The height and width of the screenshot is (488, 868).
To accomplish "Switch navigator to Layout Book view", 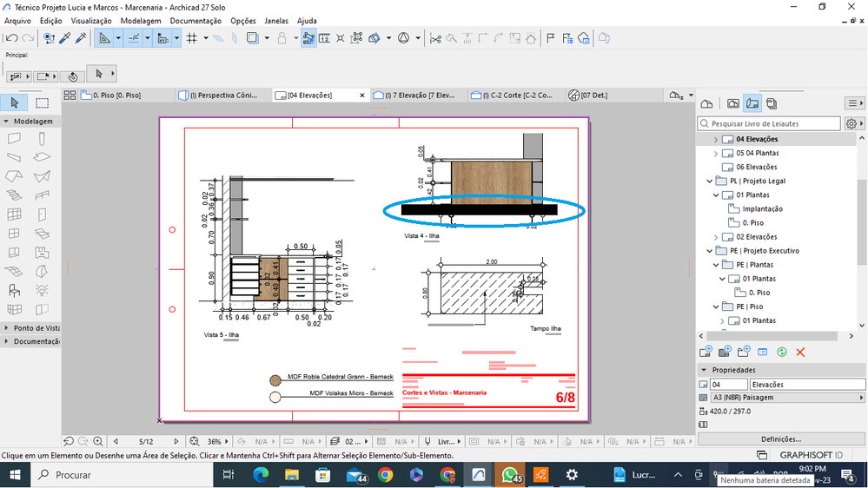I will click(x=752, y=103).
